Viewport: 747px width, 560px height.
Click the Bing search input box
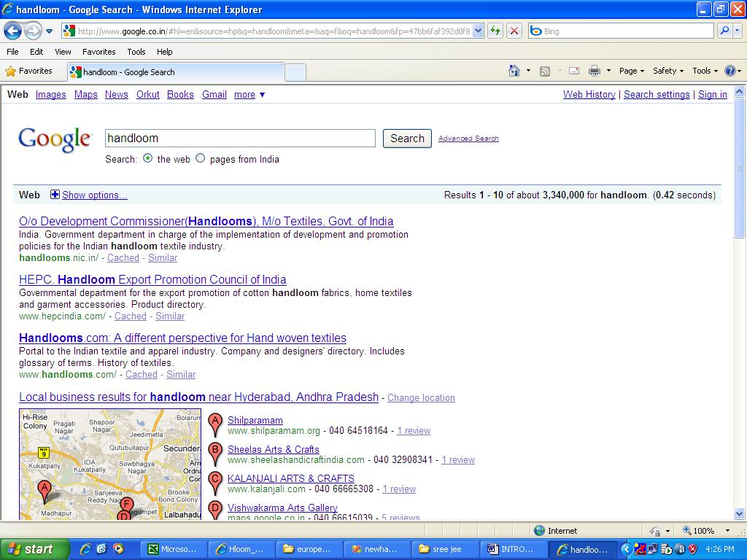tap(622, 31)
